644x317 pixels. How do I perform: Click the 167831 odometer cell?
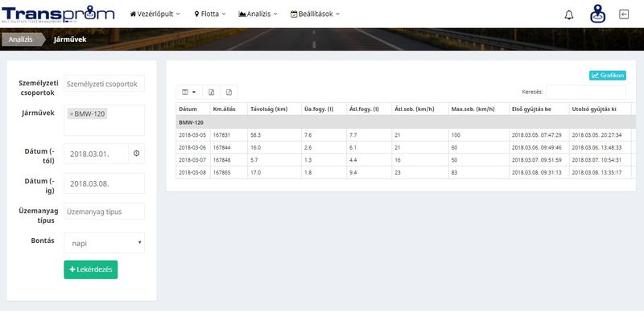click(x=229, y=135)
